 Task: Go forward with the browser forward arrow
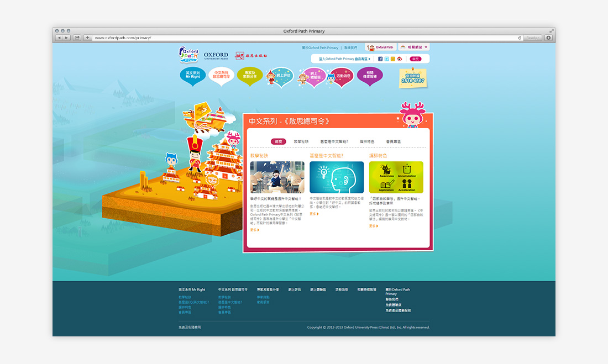tap(66, 38)
